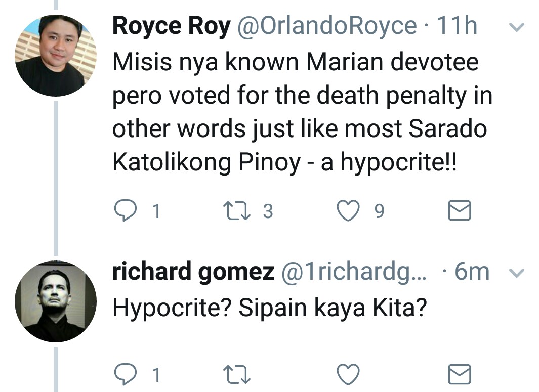Viewport: 539px width, 392px height.
Task: Open Royce Roy's profile picture
Action: pos(56,56)
